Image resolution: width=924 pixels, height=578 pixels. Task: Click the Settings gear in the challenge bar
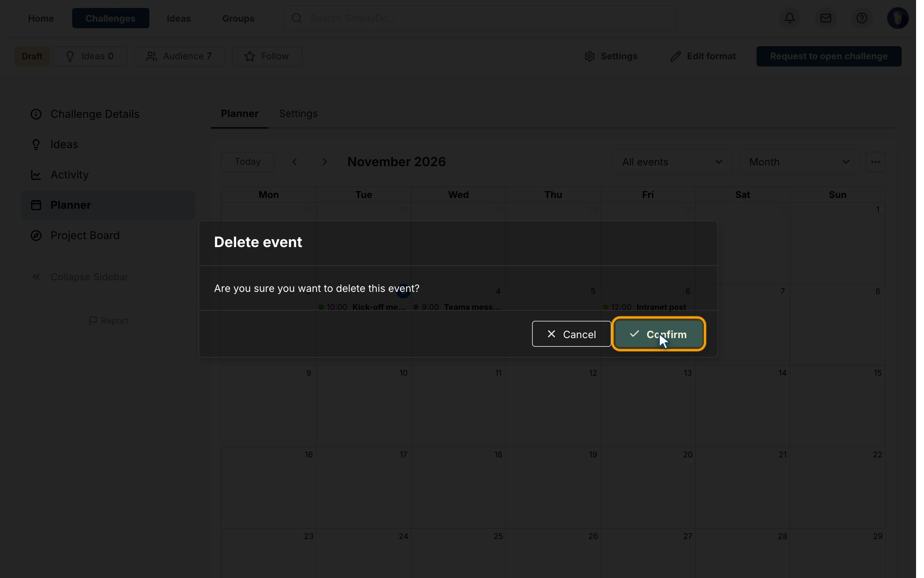point(611,56)
